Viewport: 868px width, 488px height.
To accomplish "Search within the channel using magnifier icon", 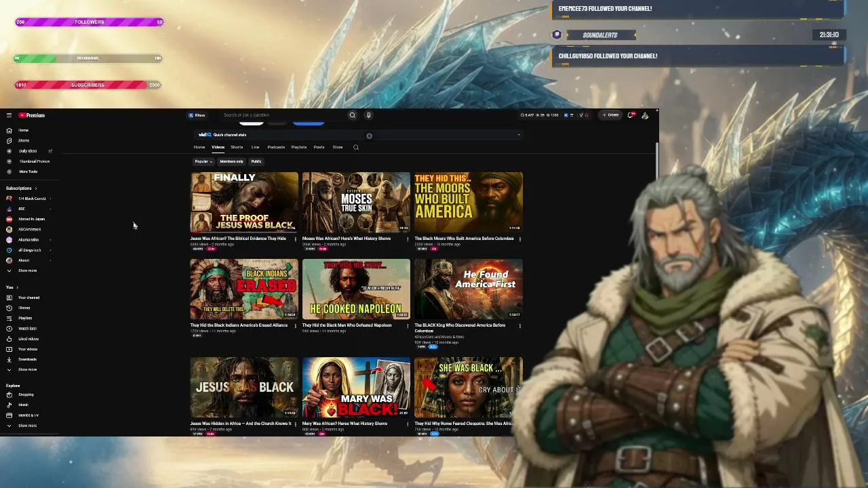I will [x=356, y=147].
